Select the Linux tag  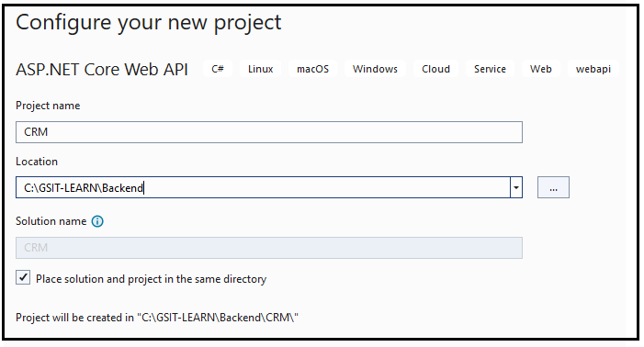260,69
